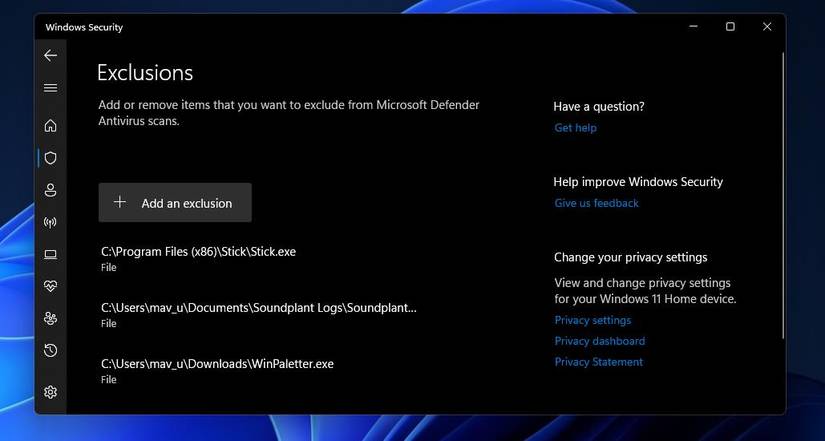This screenshot has width=825, height=441.
Task: Select the Soundplant Logs exclusion entry
Action: coord(259,315)
